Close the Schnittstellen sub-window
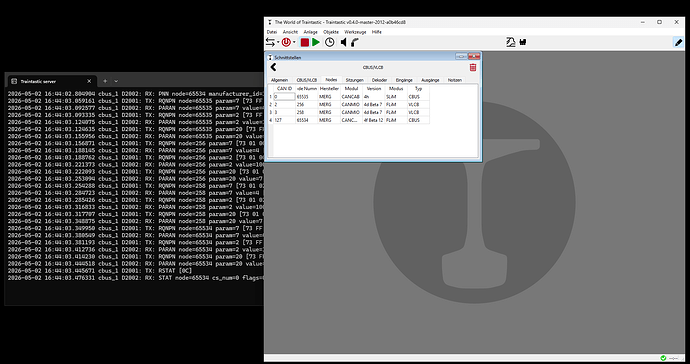Screen dimensions: 690x364 [x=474, y=56]
